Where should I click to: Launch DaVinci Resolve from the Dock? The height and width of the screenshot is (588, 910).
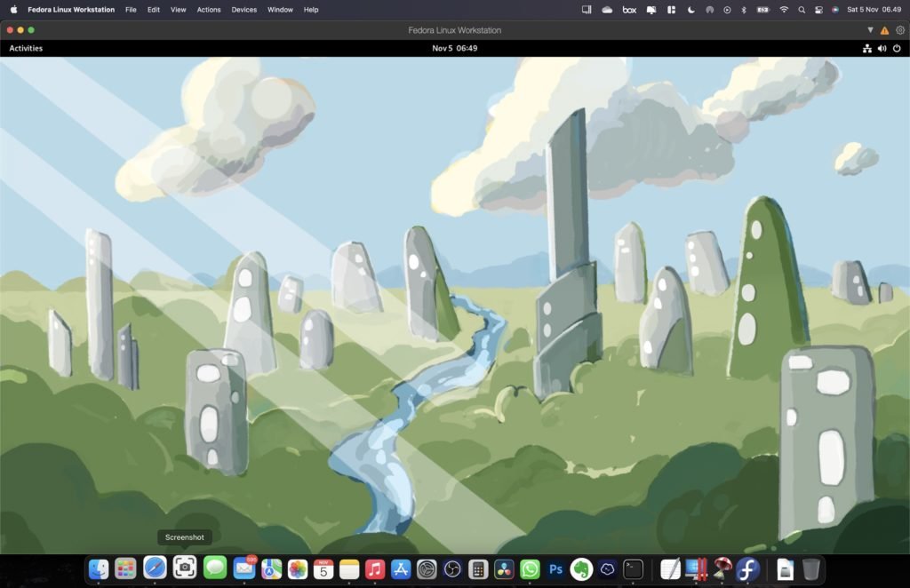pos(504,568)
